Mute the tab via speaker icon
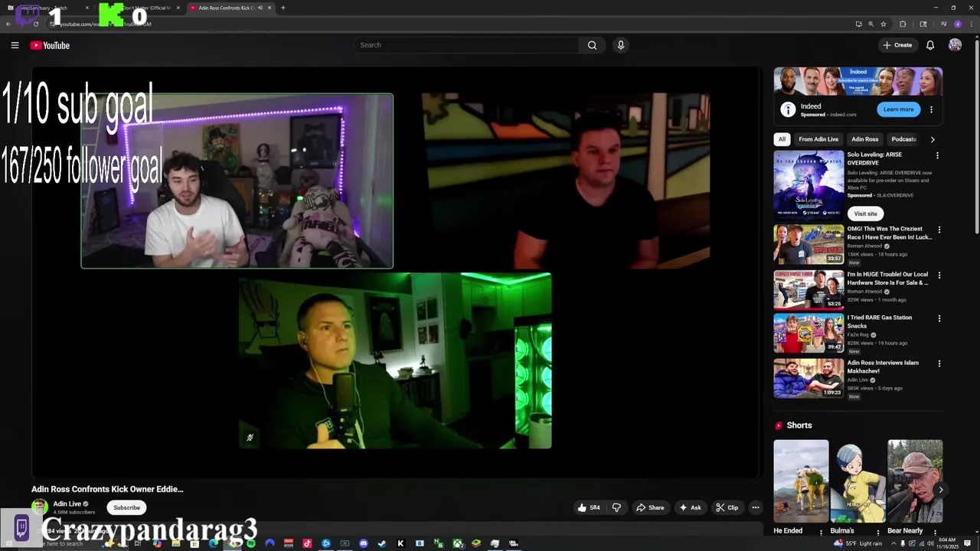 (260, 8)
